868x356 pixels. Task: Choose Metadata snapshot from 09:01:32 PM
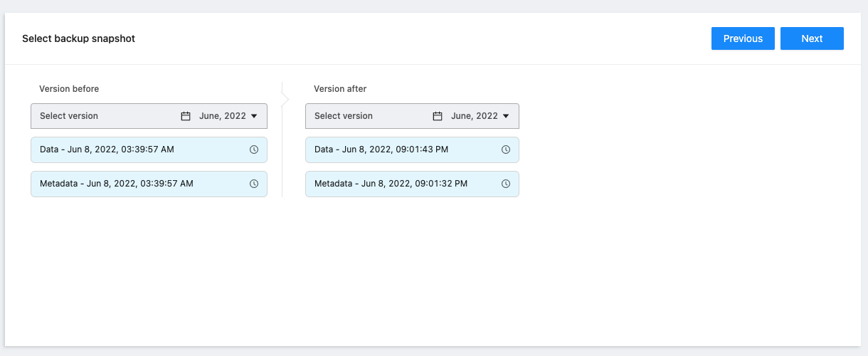coord(391,184)
